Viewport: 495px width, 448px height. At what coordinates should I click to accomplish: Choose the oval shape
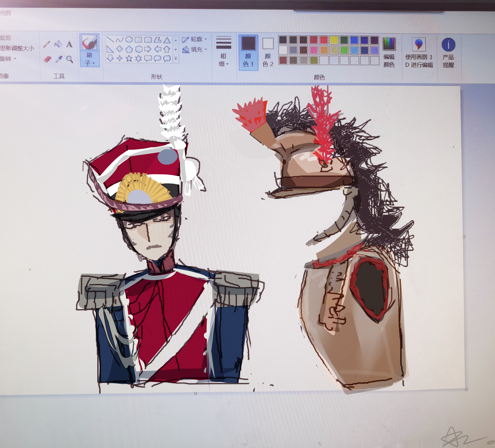point(129,40)
